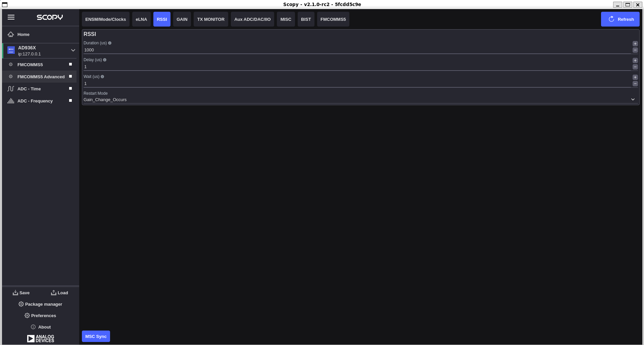Click the Delay (us) info icon
644x345 pixels.
(105, 60)
